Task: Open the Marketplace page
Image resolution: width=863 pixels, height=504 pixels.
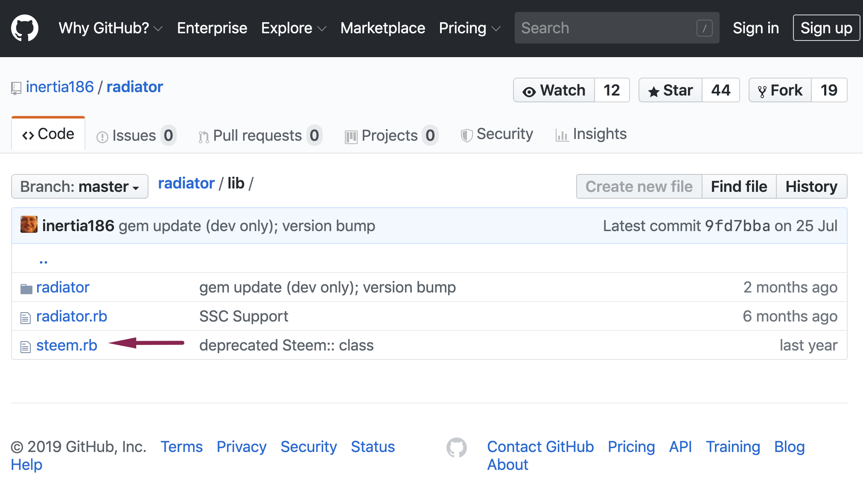Action: click(383, 28)
